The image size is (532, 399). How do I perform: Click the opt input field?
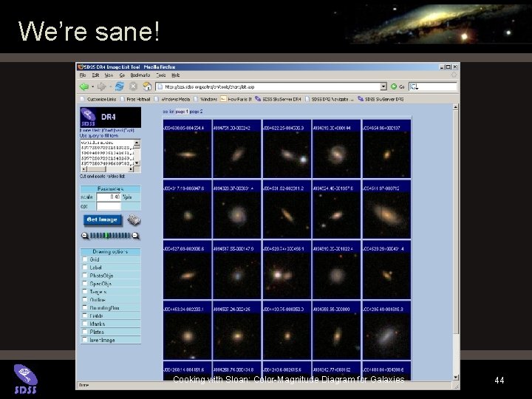(x=109, y=206)
